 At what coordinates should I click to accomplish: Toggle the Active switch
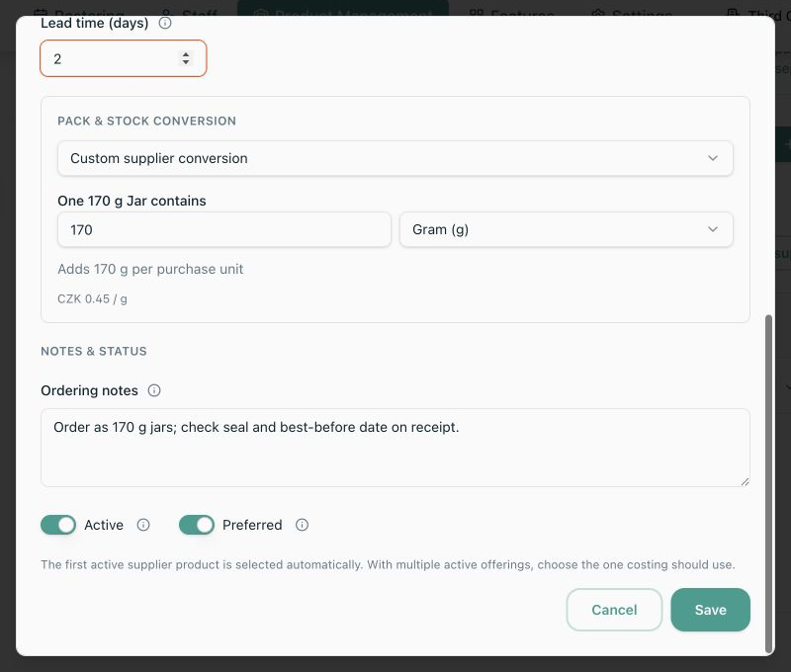[58, 525]
